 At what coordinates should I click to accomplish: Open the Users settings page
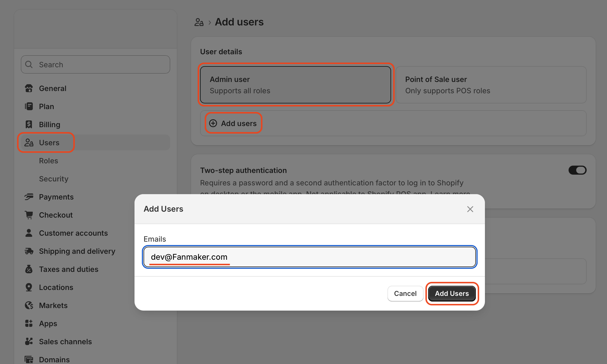pos(49,143)
